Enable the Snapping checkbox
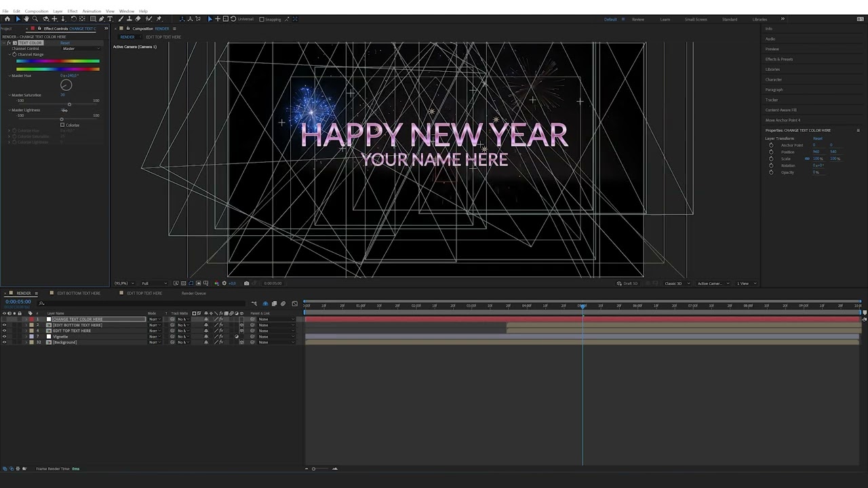Viewport: 868px width, 488px height. (x=262, y=19)
